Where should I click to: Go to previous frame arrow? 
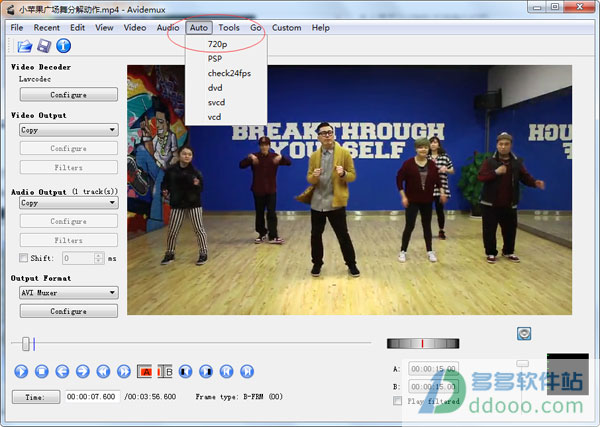pyautogui.click(x=62, y=371)
